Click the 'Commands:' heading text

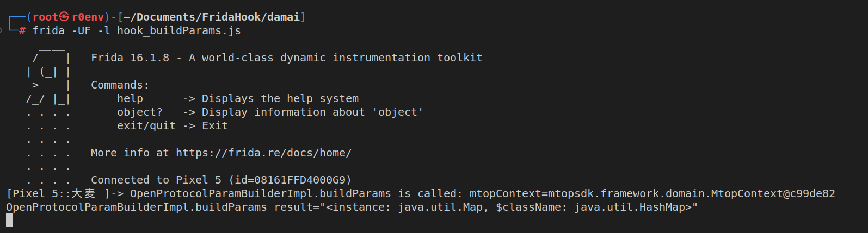tap(120, 85)
